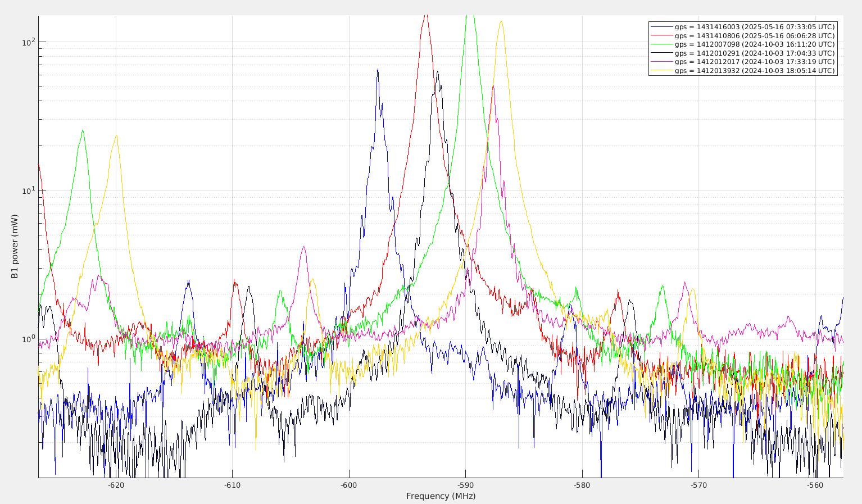The height and width of the screenshot is (504, 862).
Task: Click the -600 x-axis tick label
Action: pyautogui.click(x=349, y=485)
